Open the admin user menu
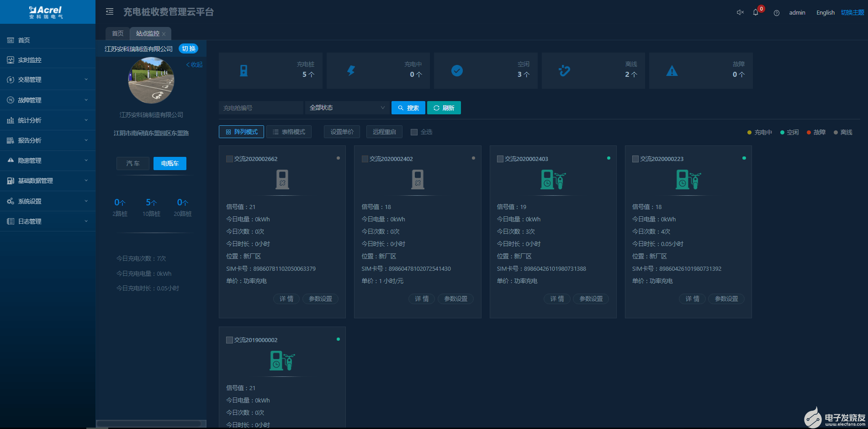 click(797, 13)
